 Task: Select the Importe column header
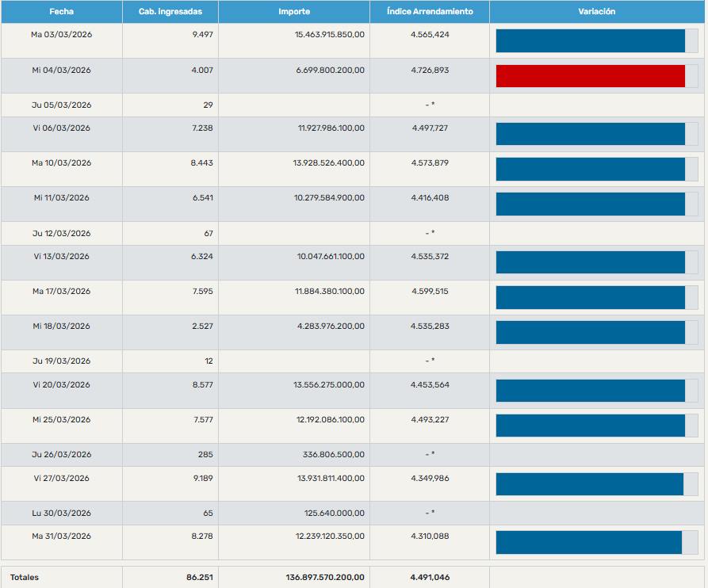(294, 12)
